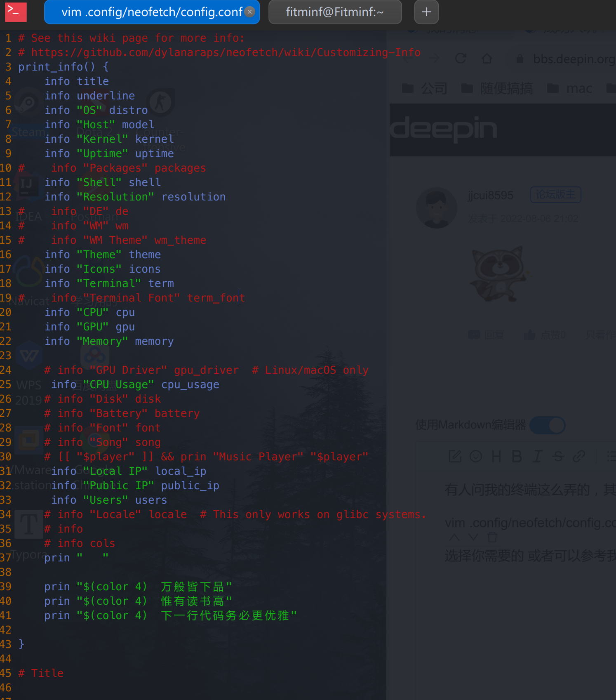Delete the code block with the trash icon
The image size is (616, 700).
492,537
